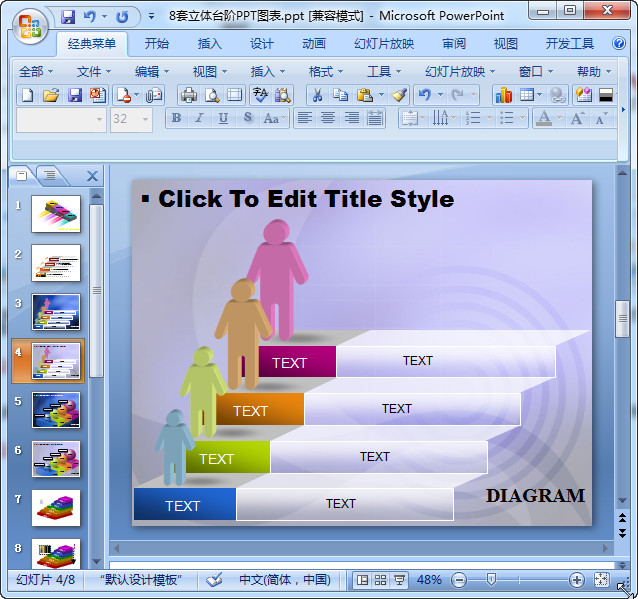Toggle bold formatting
This screenshot has height=599, width=638.
pos(176,118)
